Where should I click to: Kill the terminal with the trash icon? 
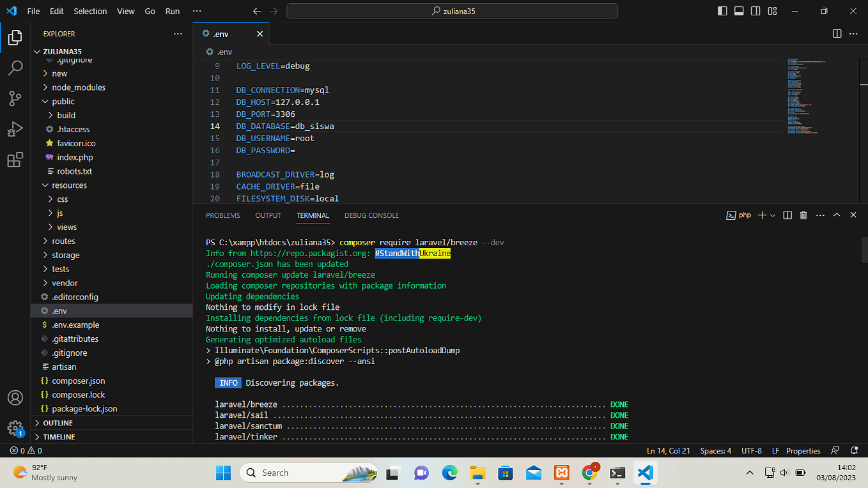803,215
